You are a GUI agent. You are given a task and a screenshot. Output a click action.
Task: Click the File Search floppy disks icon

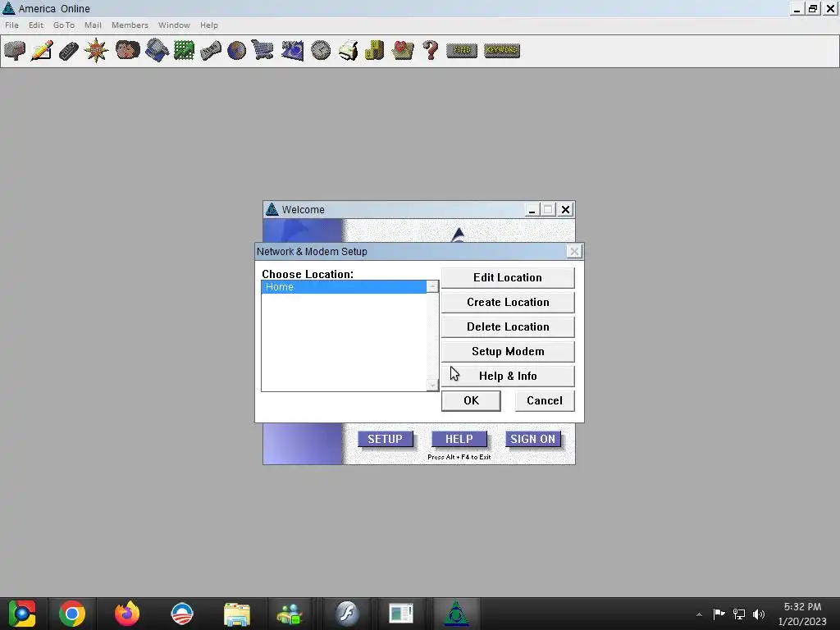157,51
